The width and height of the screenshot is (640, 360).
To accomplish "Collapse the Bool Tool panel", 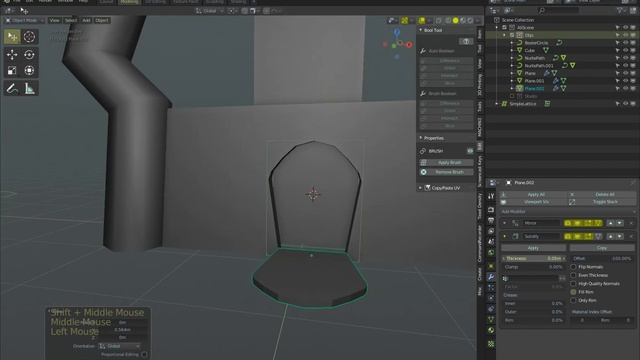I will [421, 30].
